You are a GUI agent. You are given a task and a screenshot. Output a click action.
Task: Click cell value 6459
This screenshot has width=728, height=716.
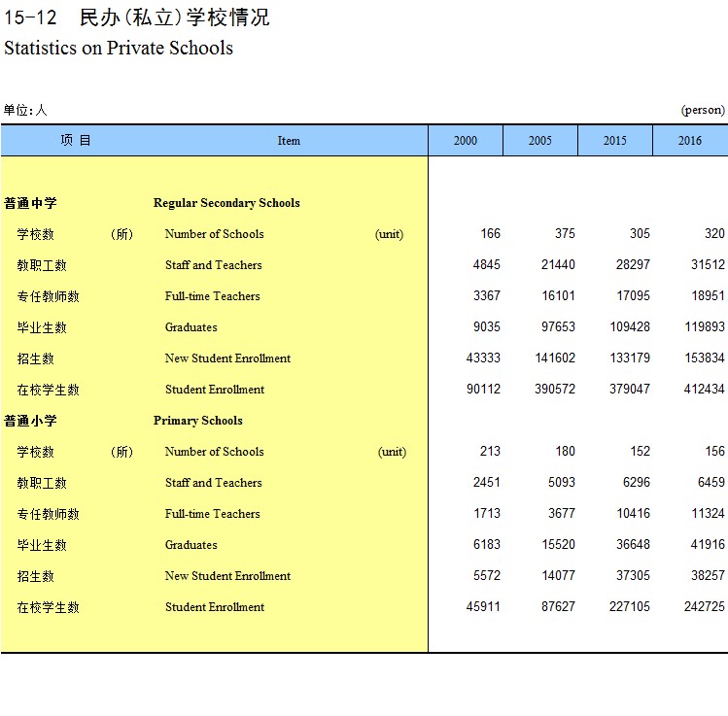point(711,482)
